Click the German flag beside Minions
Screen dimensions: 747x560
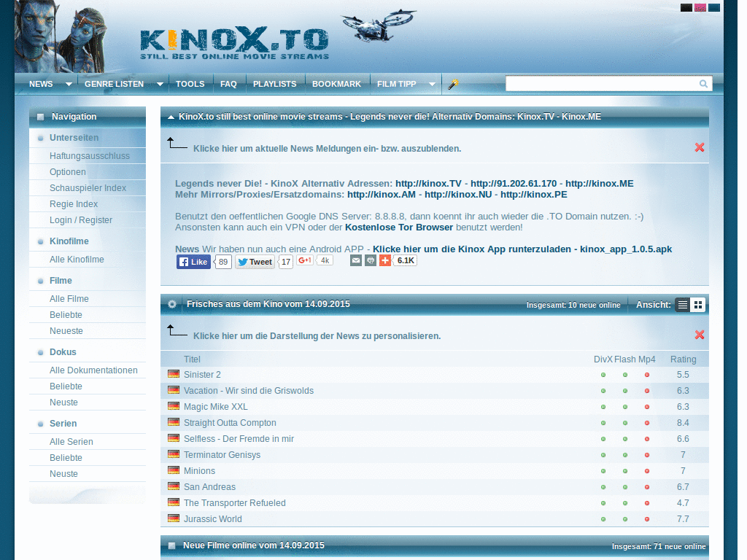click(174, 470)
